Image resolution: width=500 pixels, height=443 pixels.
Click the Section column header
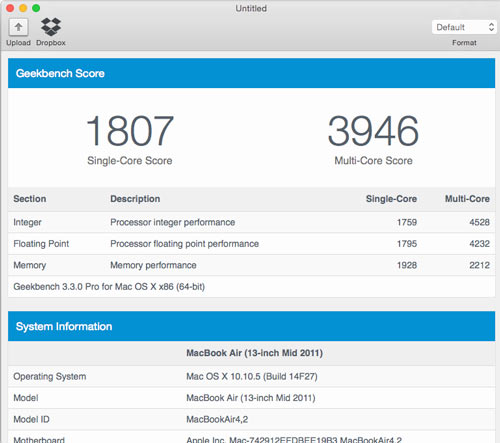(30, 199)
